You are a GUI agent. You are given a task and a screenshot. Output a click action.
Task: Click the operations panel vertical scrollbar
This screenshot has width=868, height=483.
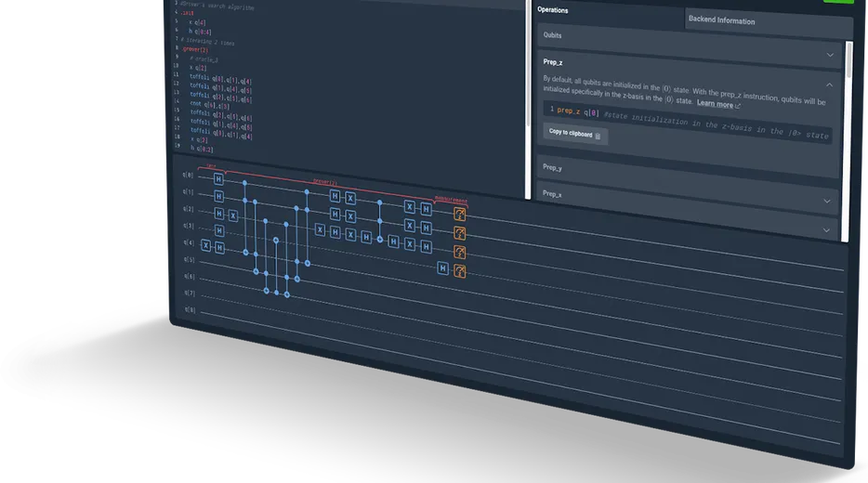tap(848, 60)
